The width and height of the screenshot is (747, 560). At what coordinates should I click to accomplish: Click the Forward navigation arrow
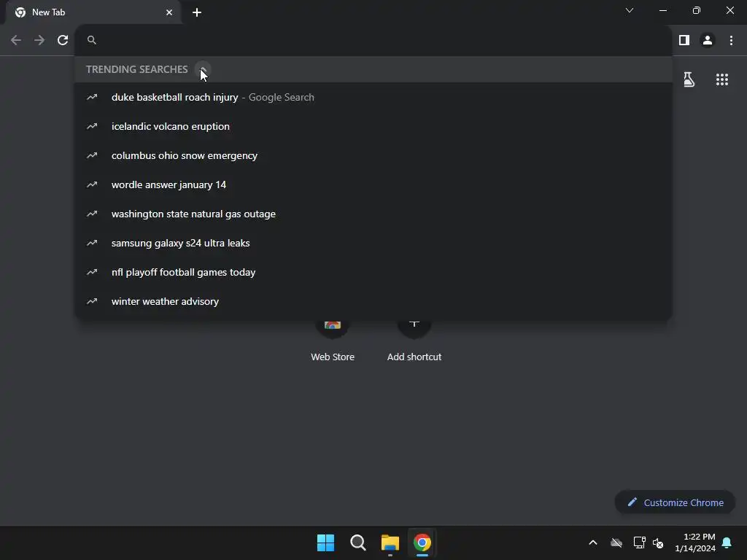click(39, 41)
